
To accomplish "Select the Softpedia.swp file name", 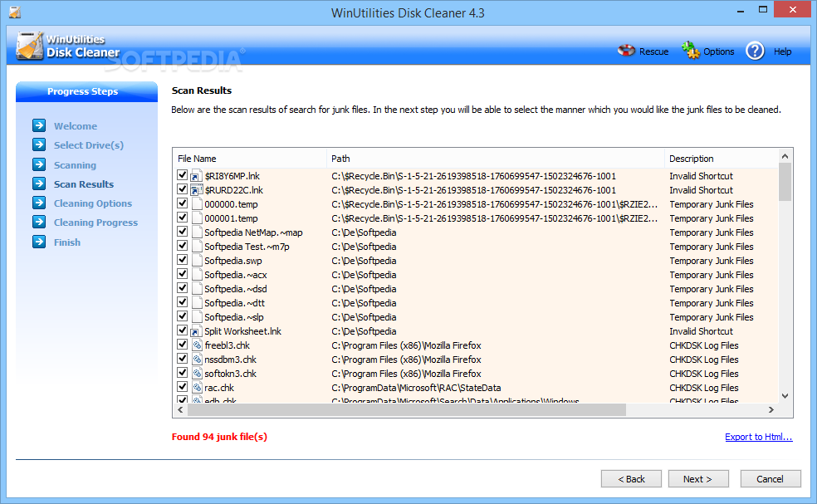I will pos(233,261).
